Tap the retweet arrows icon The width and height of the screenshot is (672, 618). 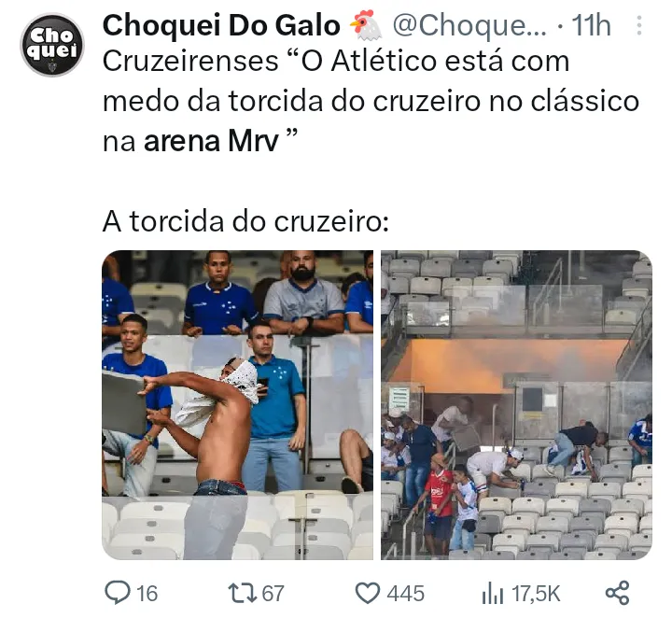coord(242,593)
